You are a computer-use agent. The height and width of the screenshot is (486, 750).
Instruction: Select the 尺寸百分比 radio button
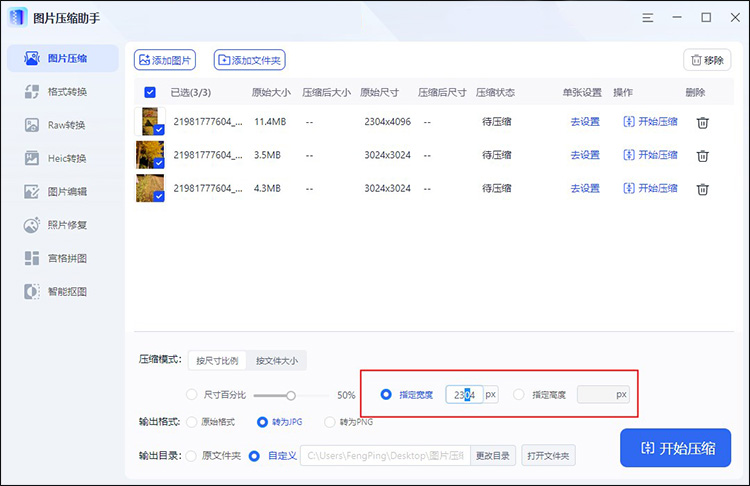pos(192,395)
